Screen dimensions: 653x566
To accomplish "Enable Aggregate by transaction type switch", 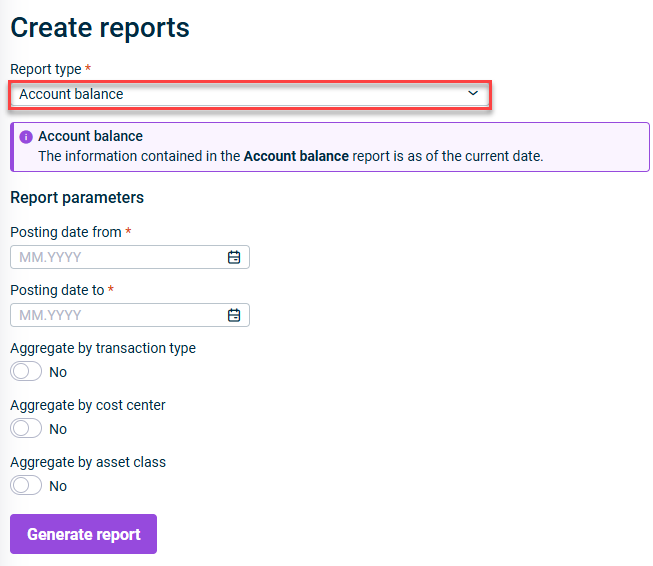I will point(26,372).
